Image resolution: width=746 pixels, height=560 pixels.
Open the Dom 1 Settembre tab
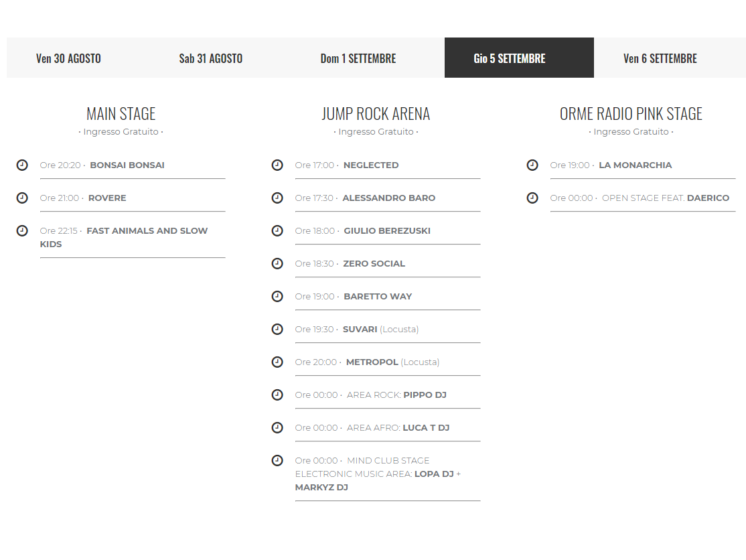358,58
